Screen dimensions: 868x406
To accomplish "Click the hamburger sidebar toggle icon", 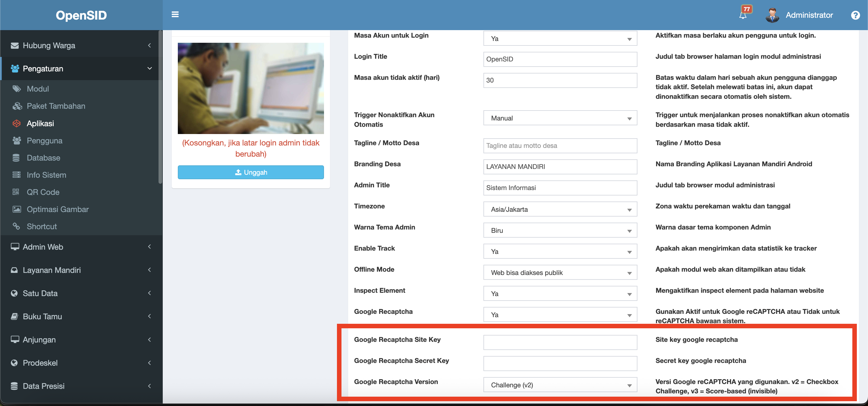I will click(175, 14).
